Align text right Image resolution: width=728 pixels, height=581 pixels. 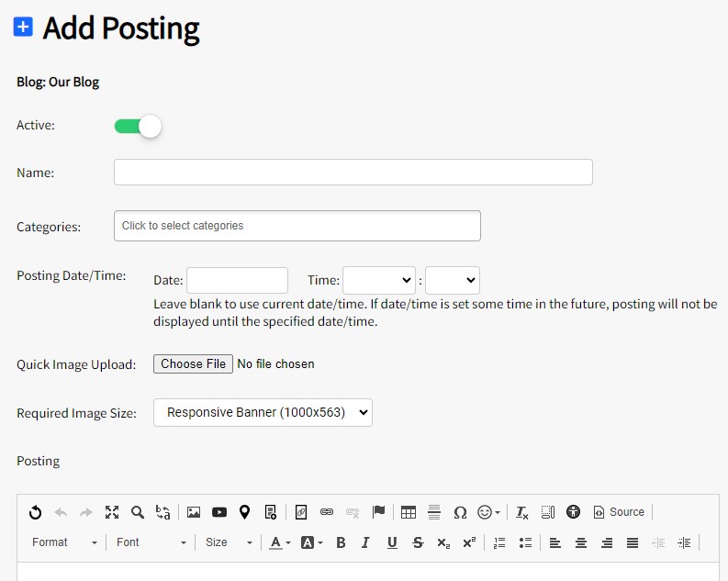coord(607,542)
